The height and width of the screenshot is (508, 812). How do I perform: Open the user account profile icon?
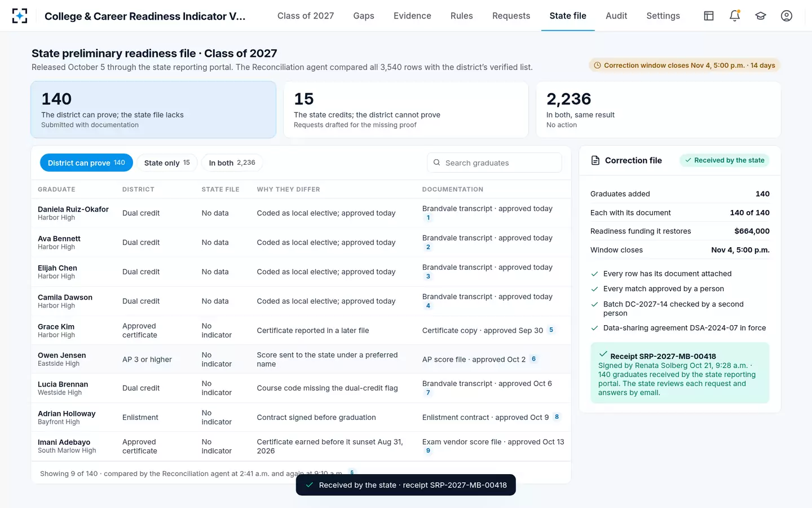(x=787, y=16)
